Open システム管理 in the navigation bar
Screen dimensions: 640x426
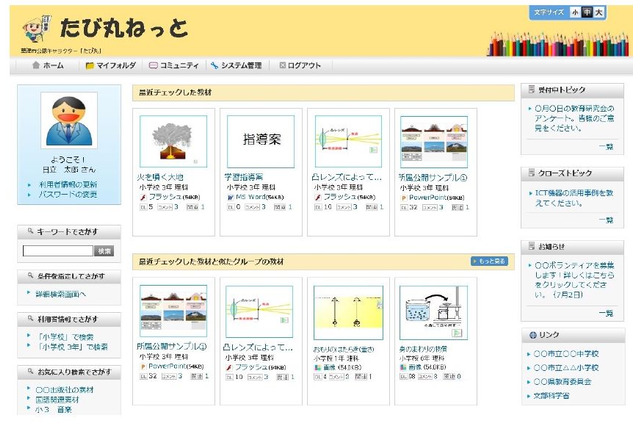[236, 65]
